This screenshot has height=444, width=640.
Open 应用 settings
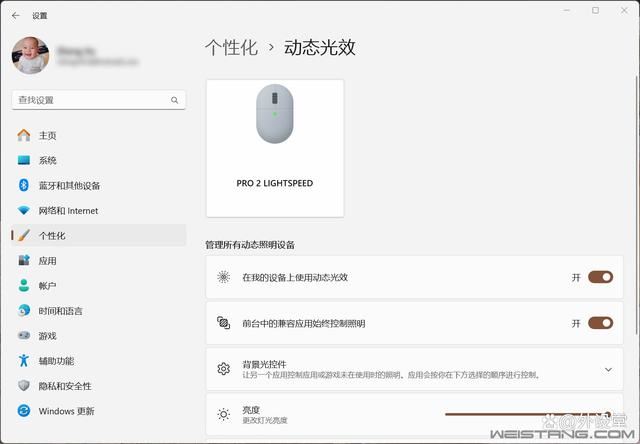[x=99, y=261]
